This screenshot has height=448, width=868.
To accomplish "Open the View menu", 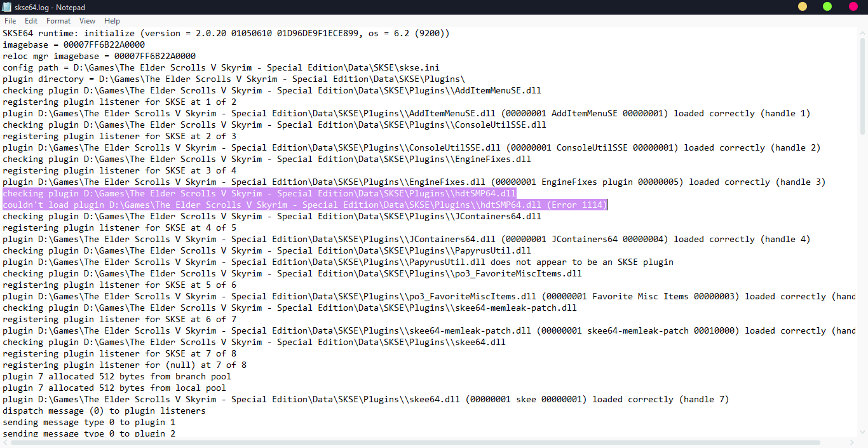I will [x=88, y=21].
